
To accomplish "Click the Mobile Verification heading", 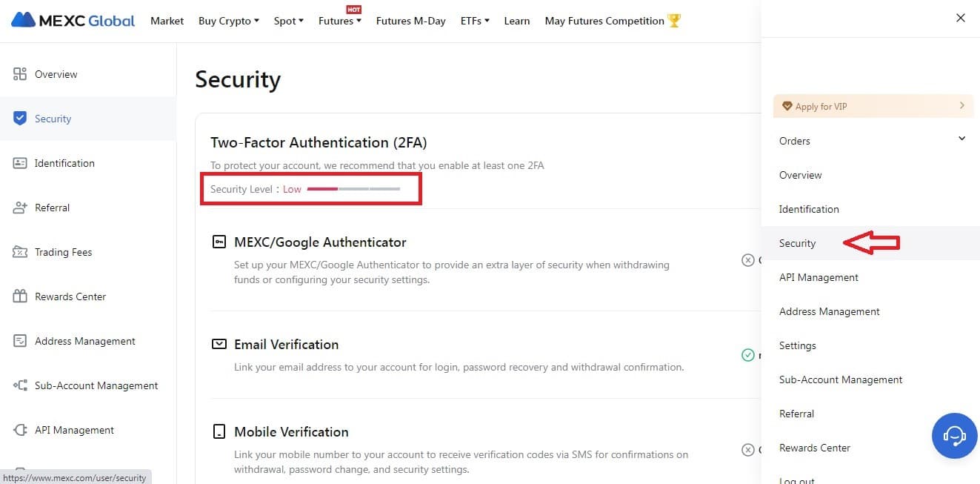I will tap(291, 432).
